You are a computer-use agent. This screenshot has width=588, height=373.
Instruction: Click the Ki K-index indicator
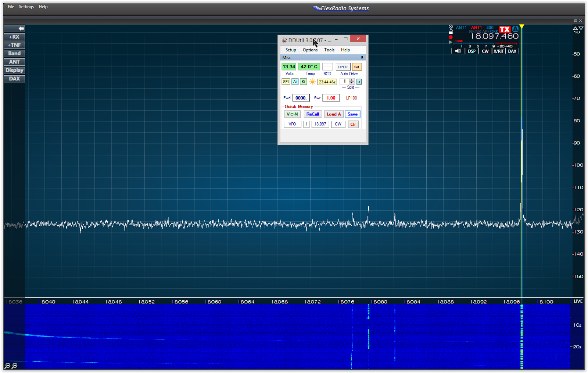303,82
